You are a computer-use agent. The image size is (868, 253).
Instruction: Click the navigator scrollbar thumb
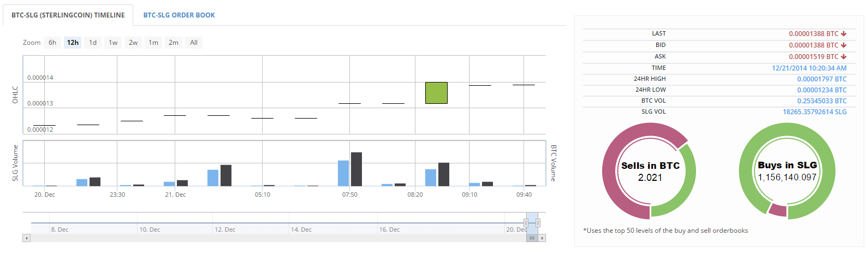(532, 238)
